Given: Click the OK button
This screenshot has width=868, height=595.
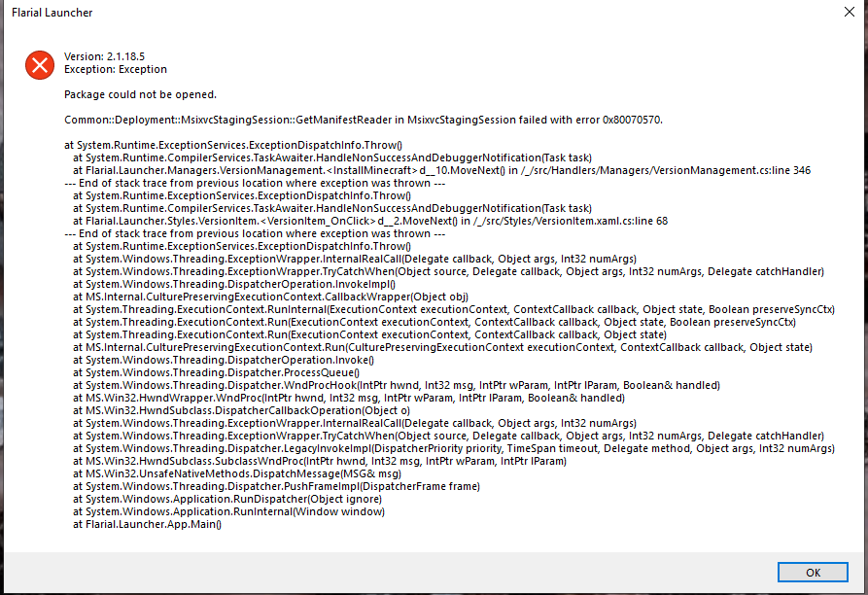Looking at the screenshot, I should pyautogui.click(x=812, y=573).
